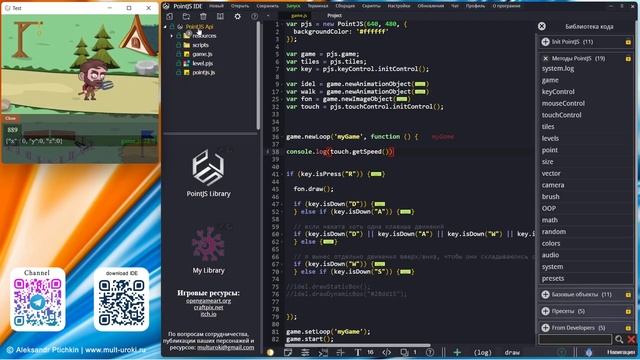Click the sliders icon in bottom toolbar
The width and height of the screenshot is (640, 360).
tap(305, 352)
